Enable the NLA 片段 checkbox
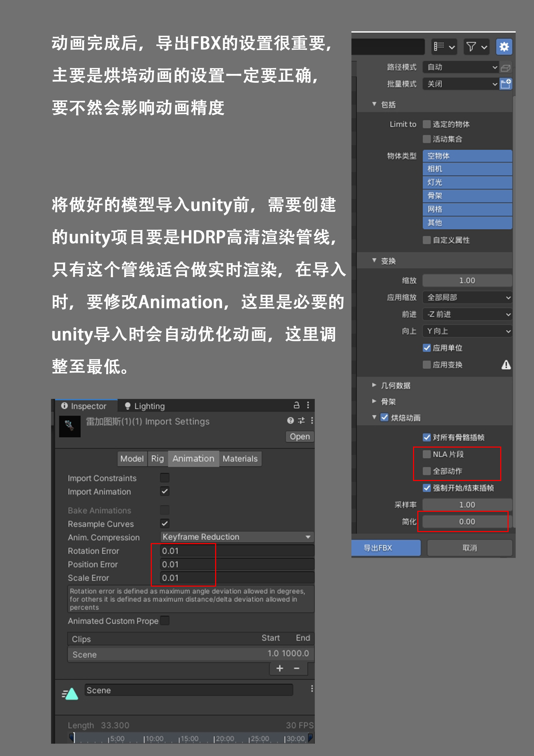Viewport: 534px width, 756px height. tap(427, 454)
